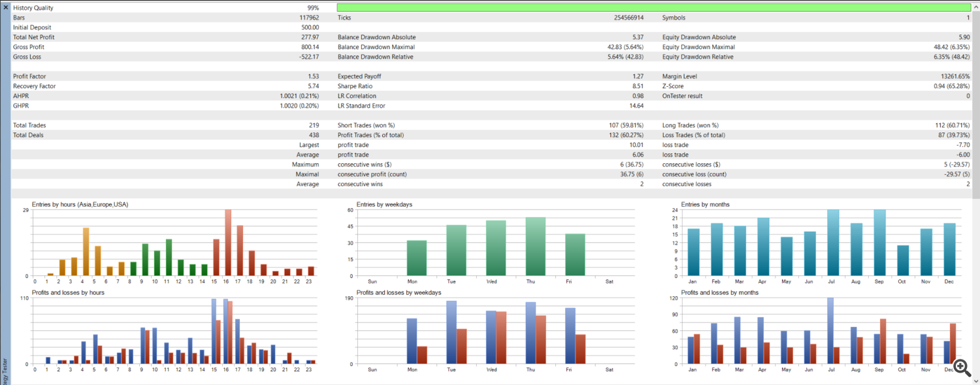Click the Sharpe Ratio label
Image resolution: width=980 pixels, height=385 pixels.
pyautogui.click(x=355, y=86)
